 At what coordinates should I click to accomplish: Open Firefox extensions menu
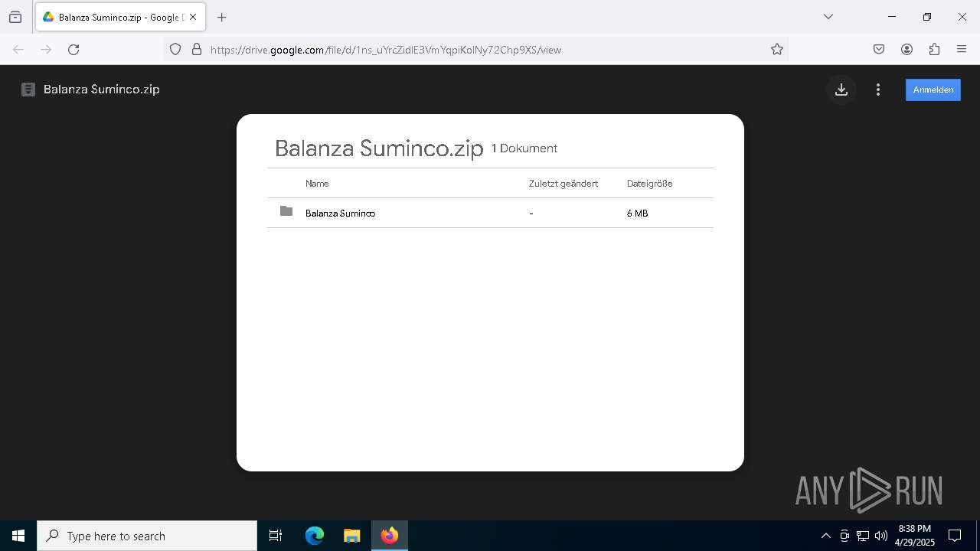pos(934,50)
